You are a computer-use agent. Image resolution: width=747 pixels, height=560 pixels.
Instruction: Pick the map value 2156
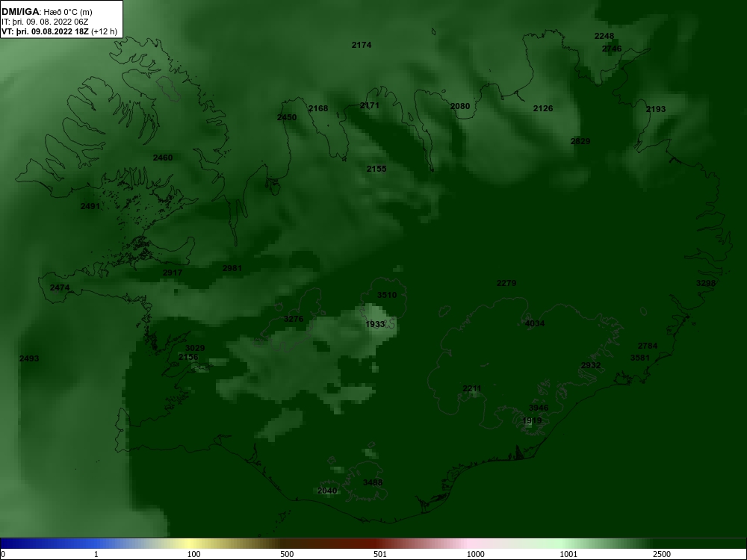tap(188, 357)
